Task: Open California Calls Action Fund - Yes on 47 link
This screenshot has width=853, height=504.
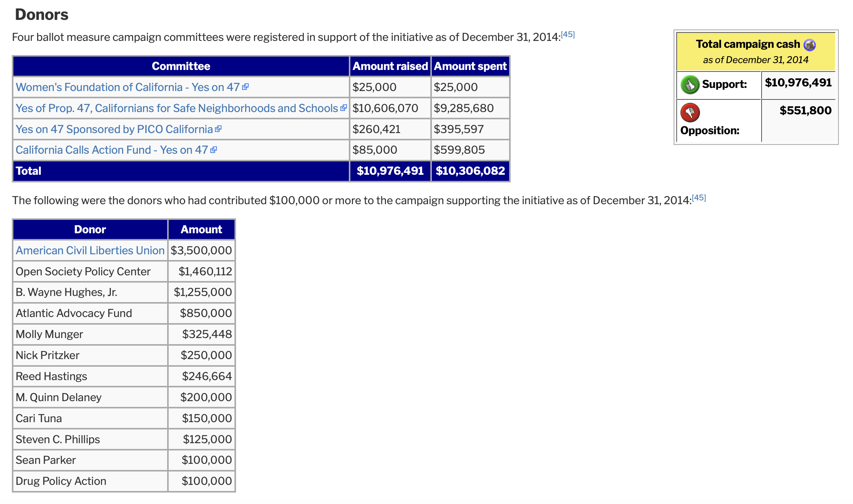Action: pos(112,150)
